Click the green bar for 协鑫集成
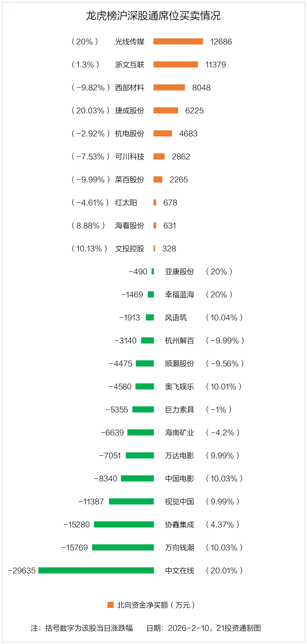The image size is (307, 644). (124, 524)
